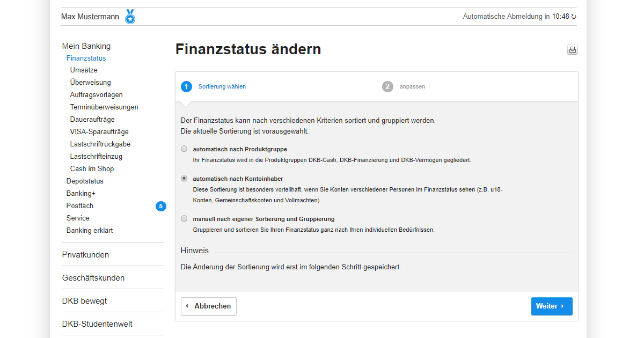Click the print page icon
644x338 pixels.
[573, 50]
